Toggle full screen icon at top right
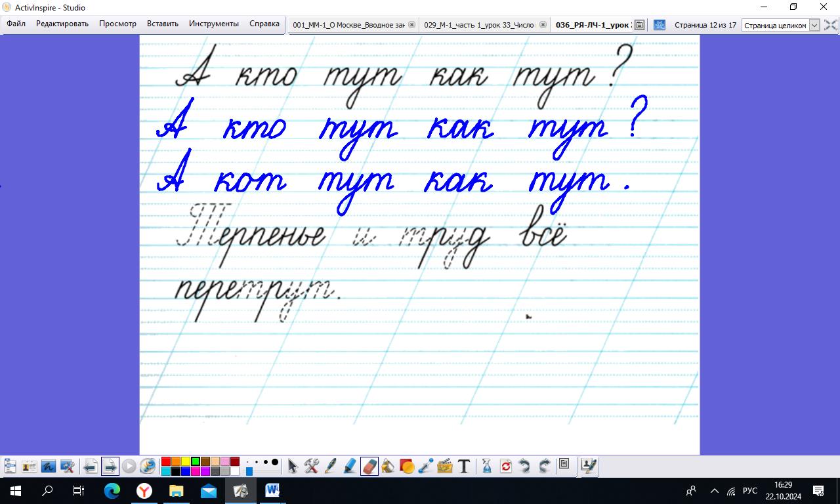 pyautogui.click(x=831, y=25)
